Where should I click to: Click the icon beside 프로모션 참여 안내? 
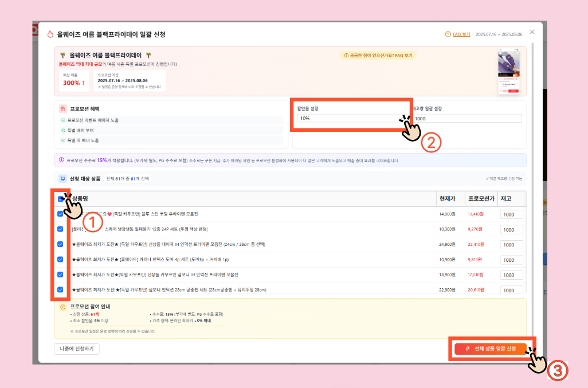click(x=63, y=306)
